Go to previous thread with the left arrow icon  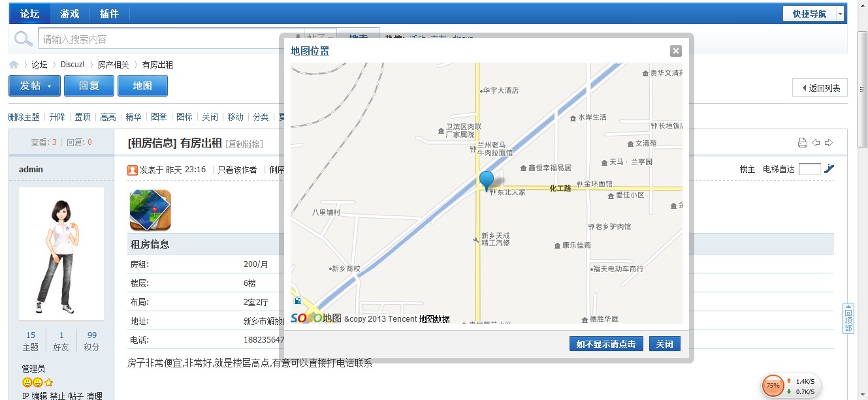816,143
